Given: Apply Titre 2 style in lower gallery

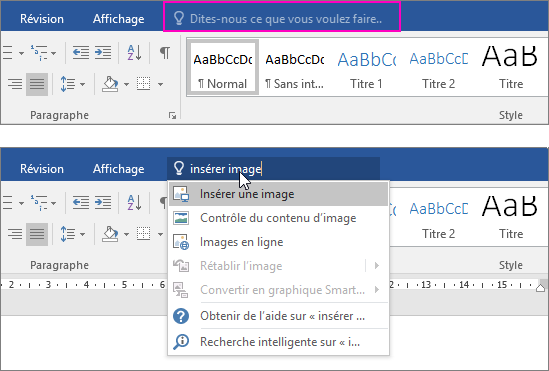Looking at the screenshot, I should 438,217.
